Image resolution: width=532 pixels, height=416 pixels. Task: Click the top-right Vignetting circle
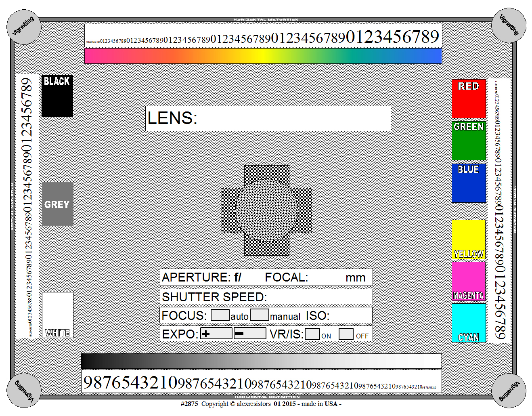pyautogui.click(x=509, y=25)
